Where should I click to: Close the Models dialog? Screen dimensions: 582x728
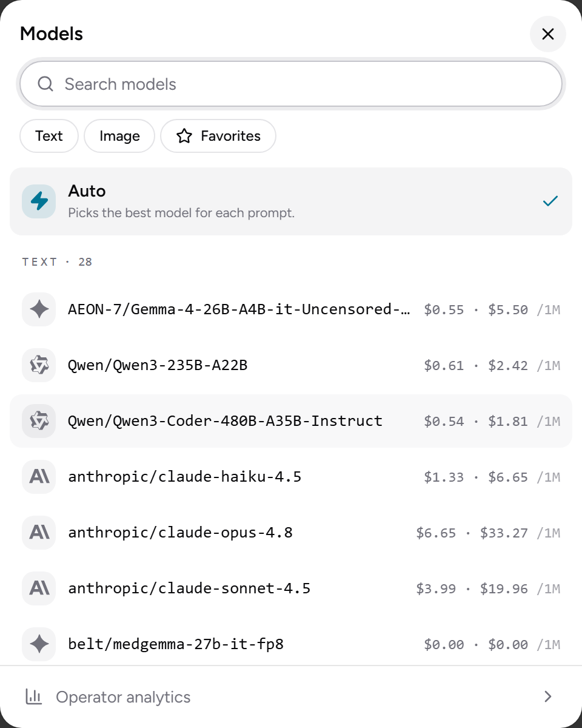click(548, 34)
